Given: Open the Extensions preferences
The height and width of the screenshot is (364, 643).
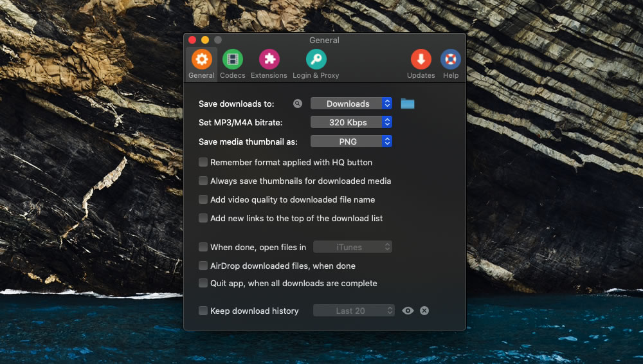Looking at the screenshot, I should 269,64.
